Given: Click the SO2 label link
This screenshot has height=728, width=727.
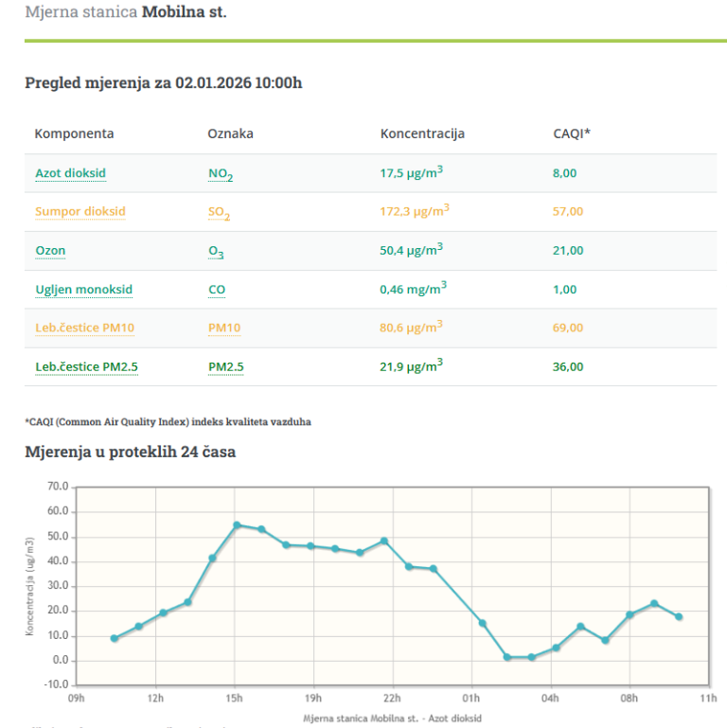Looking at the screenshot, I should [x=219, y=213].
